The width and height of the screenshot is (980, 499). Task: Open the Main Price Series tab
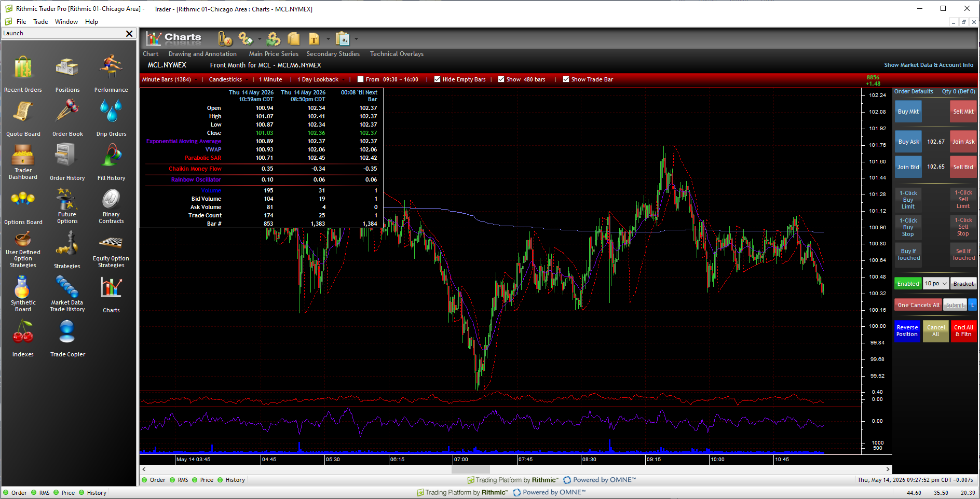coord(274,54)
